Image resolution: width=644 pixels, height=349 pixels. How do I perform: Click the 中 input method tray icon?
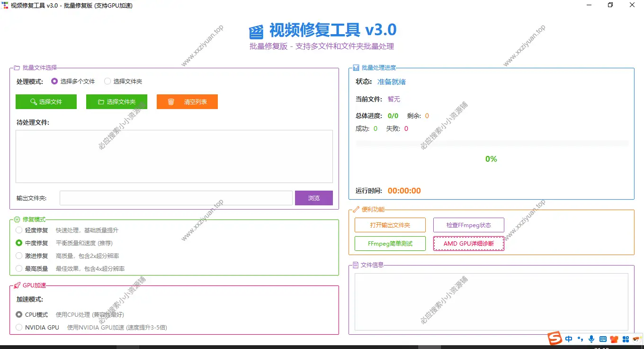pos(568,339)
